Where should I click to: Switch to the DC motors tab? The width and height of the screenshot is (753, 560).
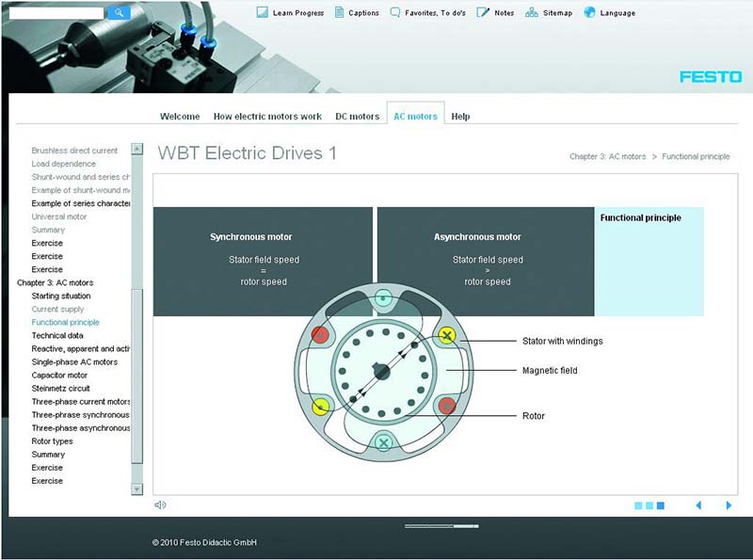(x=358, y=116)
